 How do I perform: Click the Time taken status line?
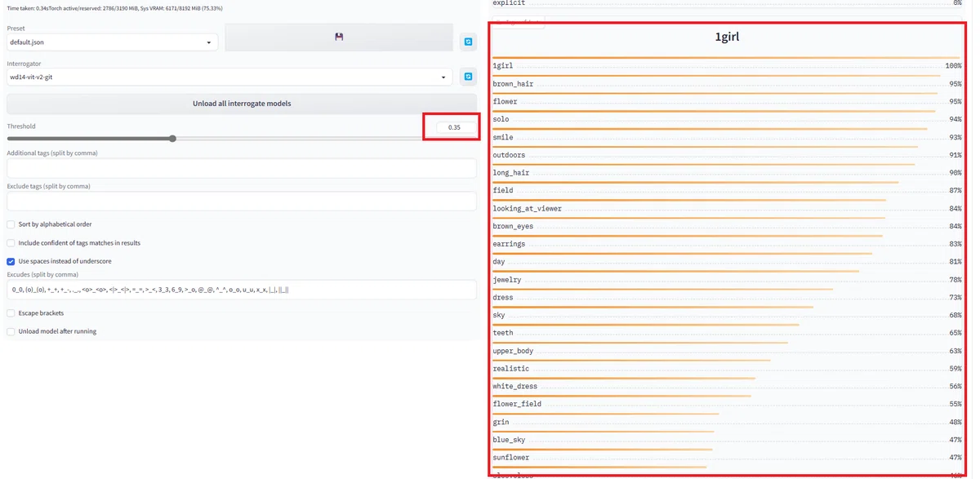click(x=114, y=8)
